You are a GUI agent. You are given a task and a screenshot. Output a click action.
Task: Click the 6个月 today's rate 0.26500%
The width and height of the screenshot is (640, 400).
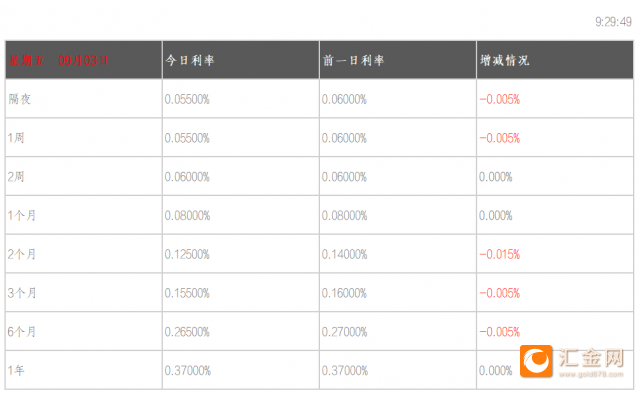coord(187,332)
